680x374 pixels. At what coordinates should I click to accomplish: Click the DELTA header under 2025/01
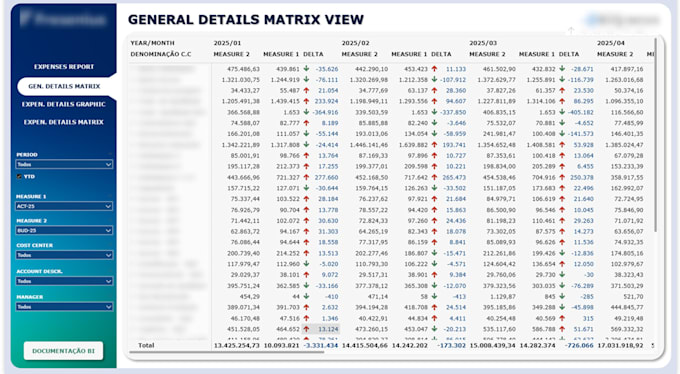(x=313, y=54)
